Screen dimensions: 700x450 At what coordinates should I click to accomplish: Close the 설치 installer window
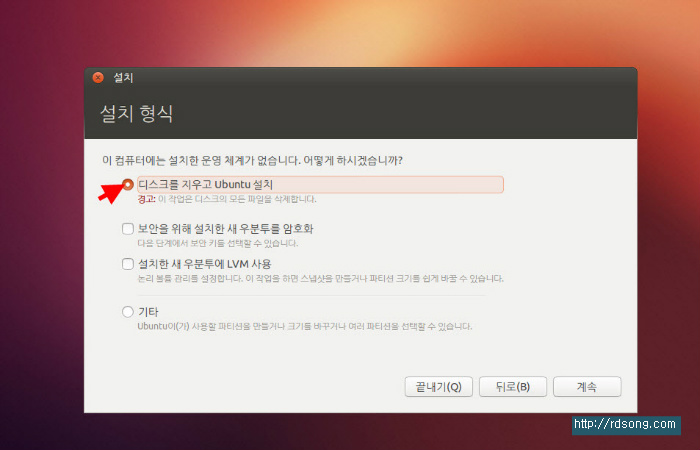click(98, 77)
